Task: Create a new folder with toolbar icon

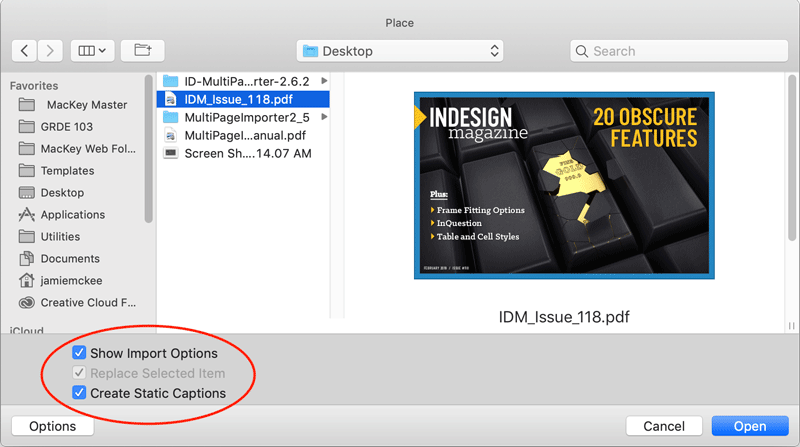Action: tap(141, 50)
